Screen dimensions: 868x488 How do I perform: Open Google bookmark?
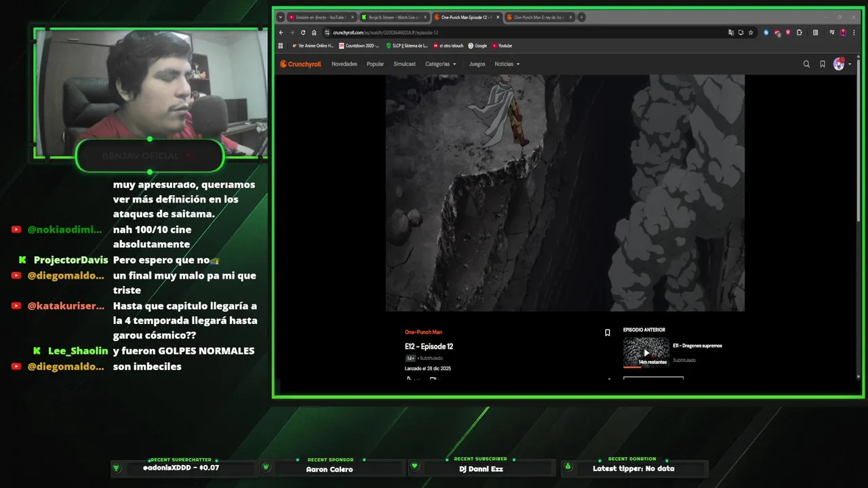point(477,46)
